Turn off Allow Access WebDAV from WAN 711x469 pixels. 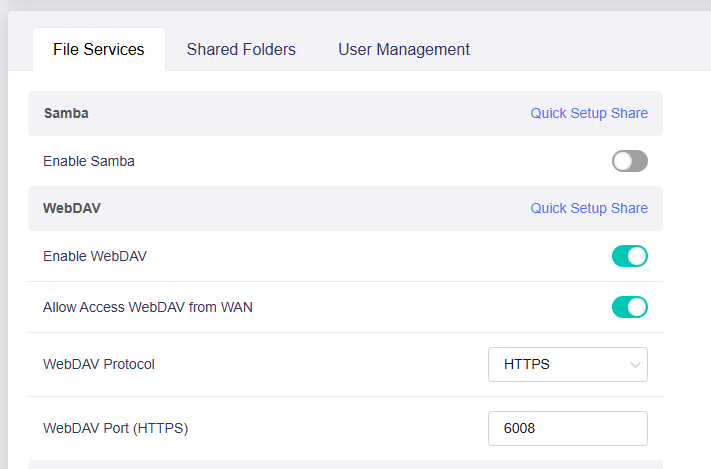[630, 307]
